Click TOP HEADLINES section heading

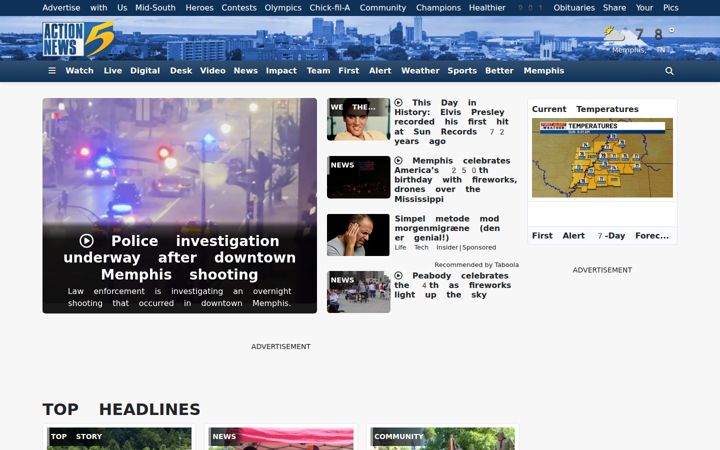click(x=121, y=409)
